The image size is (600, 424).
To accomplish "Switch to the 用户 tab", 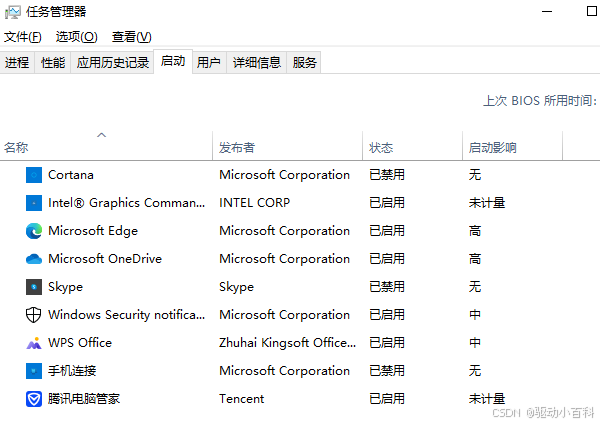I will click(x=209, y=62).
